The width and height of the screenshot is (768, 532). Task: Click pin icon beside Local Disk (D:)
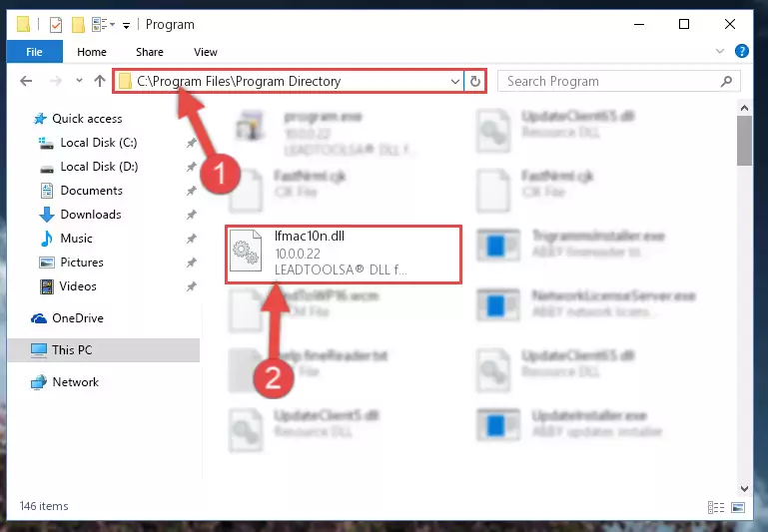coord(191,167)
